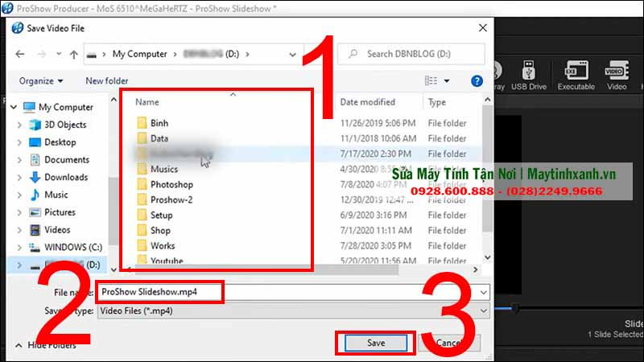
Task: Sort by the Type column header
Action: (436, 102)
